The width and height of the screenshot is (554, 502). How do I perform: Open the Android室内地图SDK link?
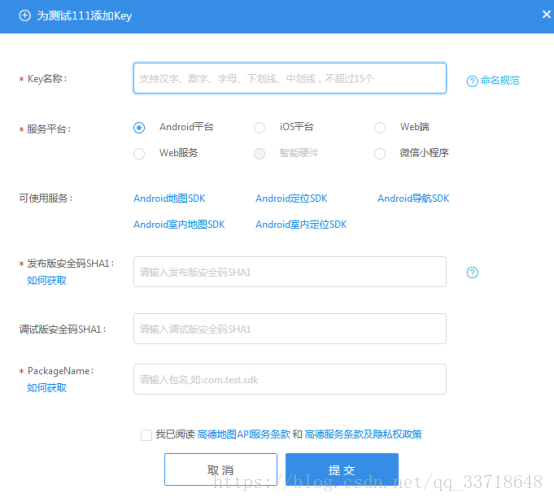pos(179,224)
